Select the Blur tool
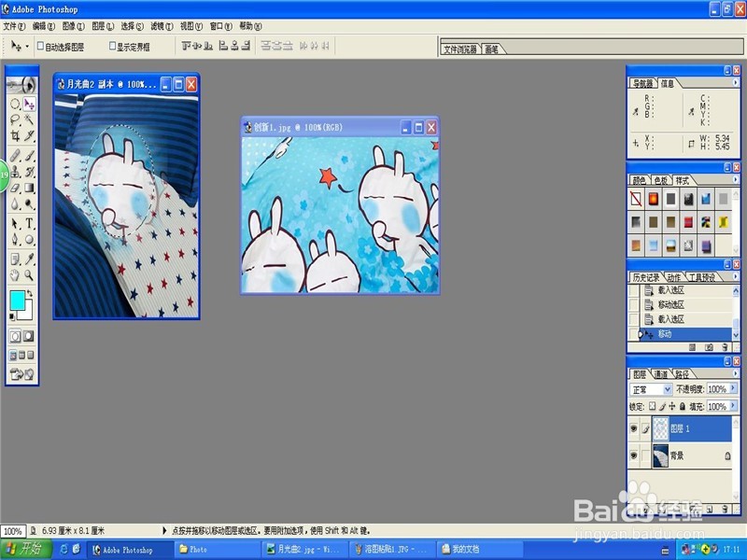 [15, 204]
